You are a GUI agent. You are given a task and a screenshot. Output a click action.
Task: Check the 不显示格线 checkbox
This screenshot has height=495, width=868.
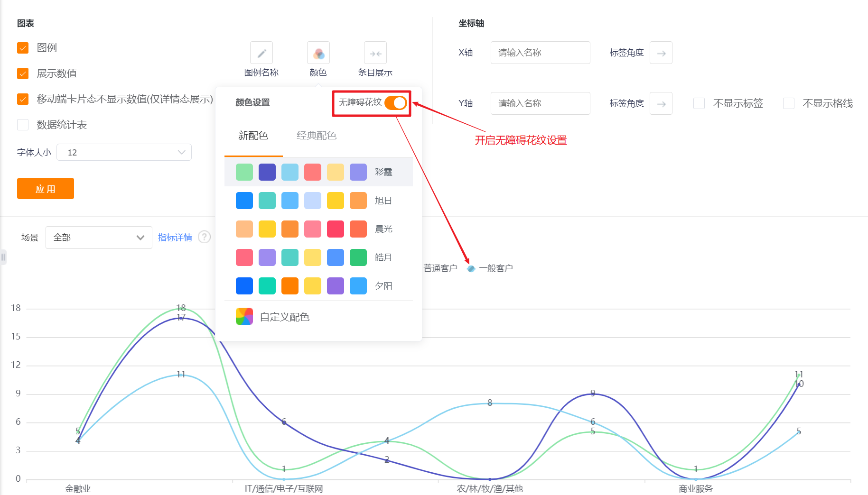coord(789,103)
